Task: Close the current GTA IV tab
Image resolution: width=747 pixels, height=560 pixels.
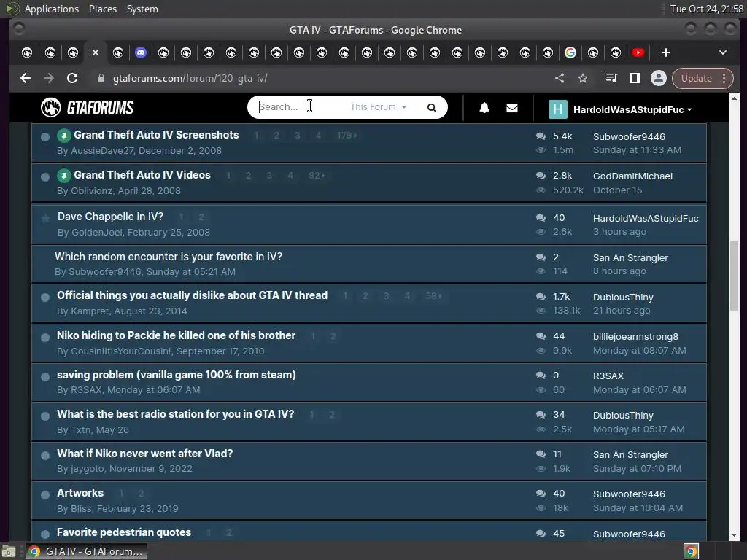Action: pos(96,52)
